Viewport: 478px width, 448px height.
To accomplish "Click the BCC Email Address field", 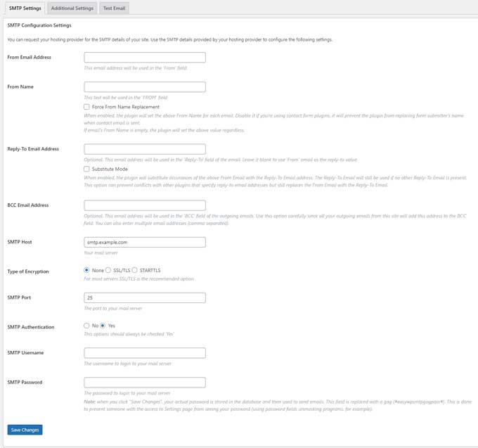I will pyautogui.click(x=145, y=205).
